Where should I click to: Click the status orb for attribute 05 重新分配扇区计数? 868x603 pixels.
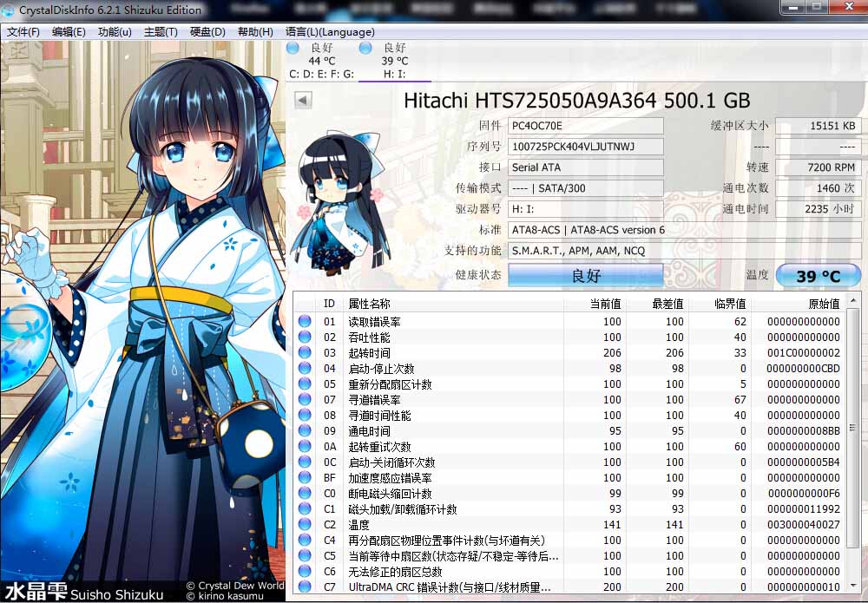pyautogui.click(x=305, y=384)
